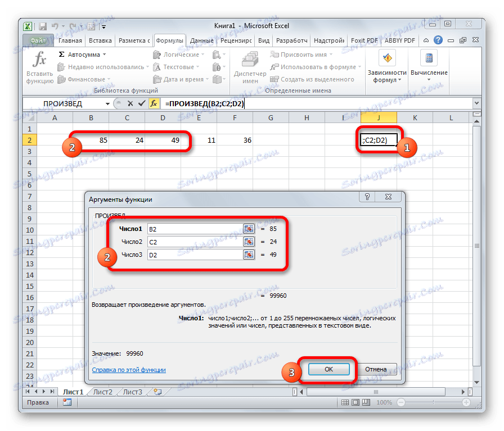Expand the formula bar chevron
Image resolution: width=504 pixels, height=431 pixels.
point(476,103)
